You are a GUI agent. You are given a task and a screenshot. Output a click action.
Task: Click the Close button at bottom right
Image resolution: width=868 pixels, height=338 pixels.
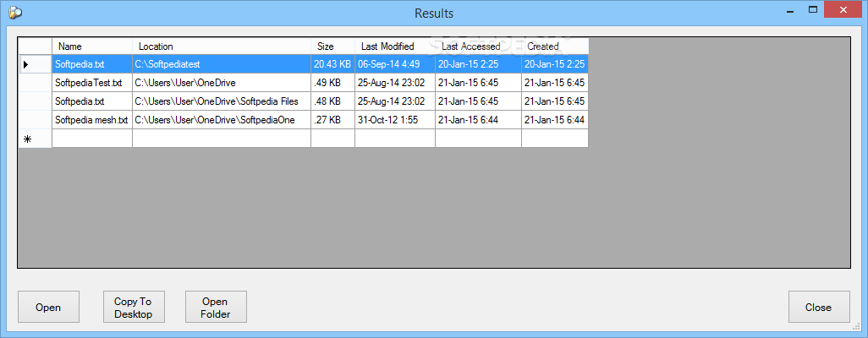tap(819, 307)
